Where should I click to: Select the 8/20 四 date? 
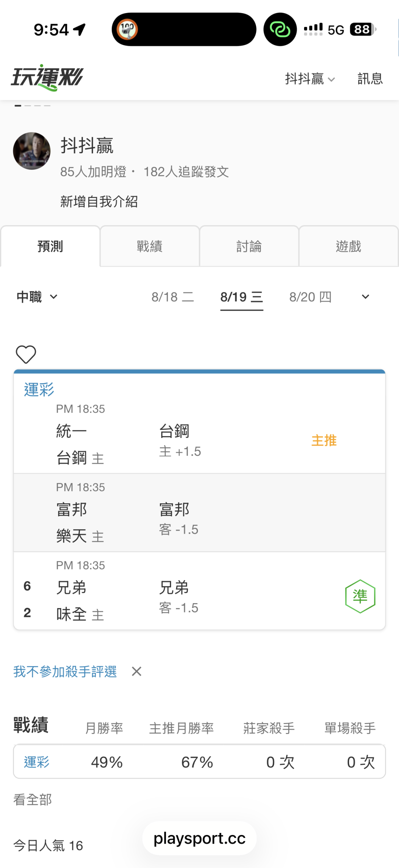point(310,297)
